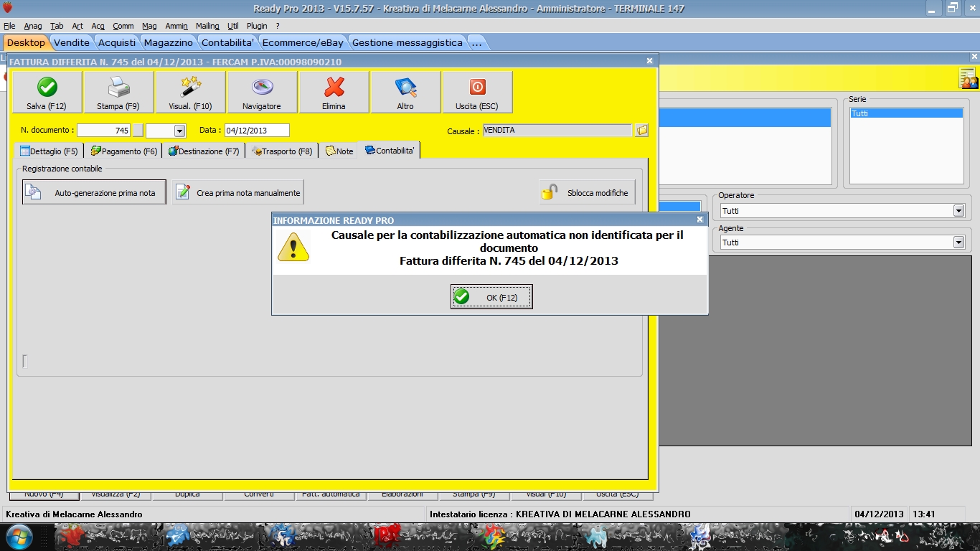Close the FATTURA DIFFERITA window
This screenshot has width=980, height=551.
point(649,62)
